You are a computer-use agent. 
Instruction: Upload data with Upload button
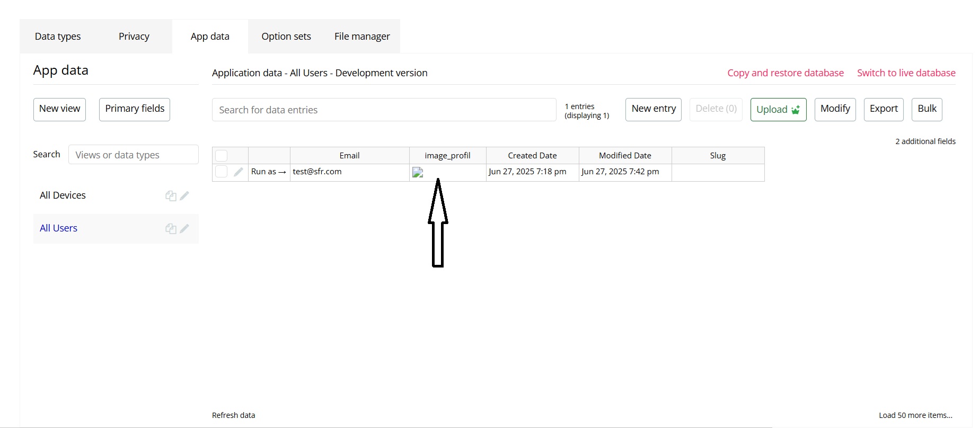point(778,109)
